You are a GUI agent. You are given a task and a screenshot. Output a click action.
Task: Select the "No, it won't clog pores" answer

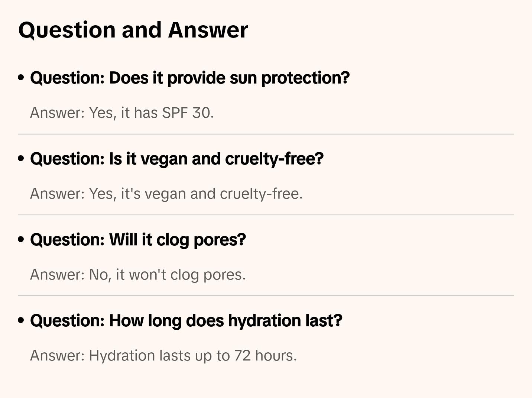(138, 275)
